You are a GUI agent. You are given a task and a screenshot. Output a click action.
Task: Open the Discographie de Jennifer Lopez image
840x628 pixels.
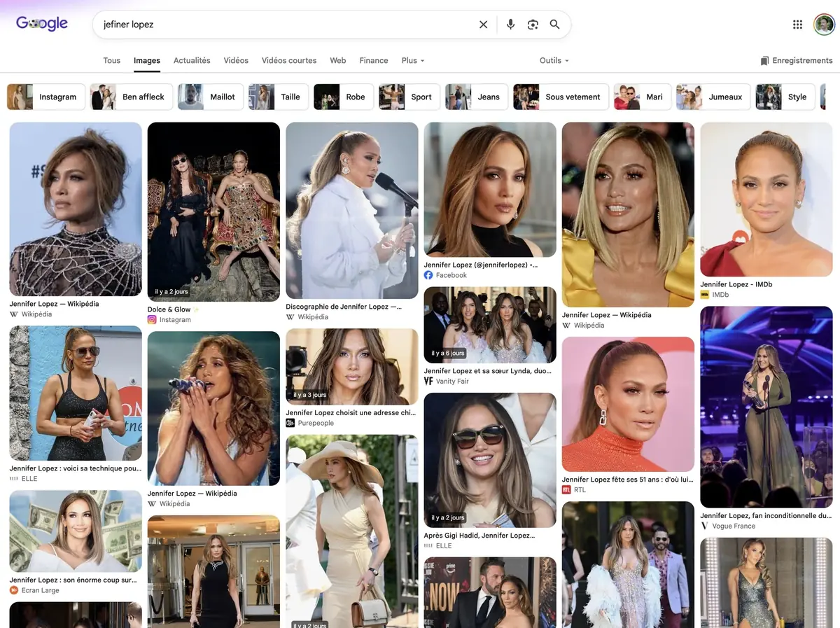352,211
